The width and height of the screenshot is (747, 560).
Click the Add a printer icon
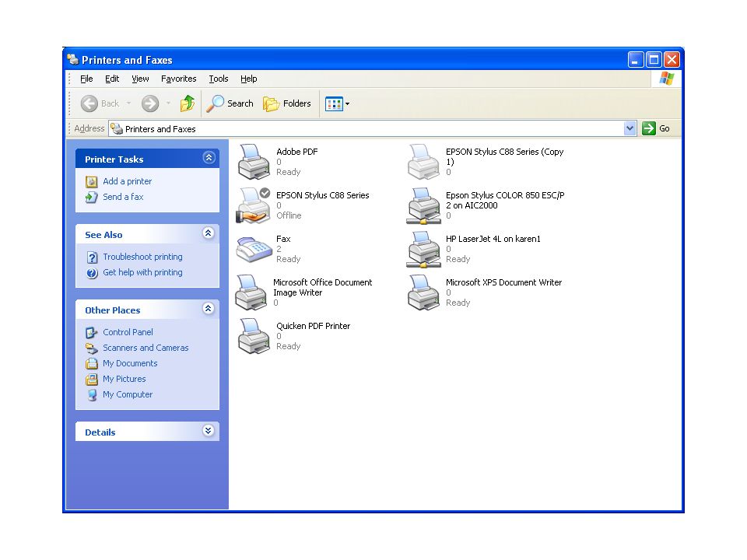92,182
